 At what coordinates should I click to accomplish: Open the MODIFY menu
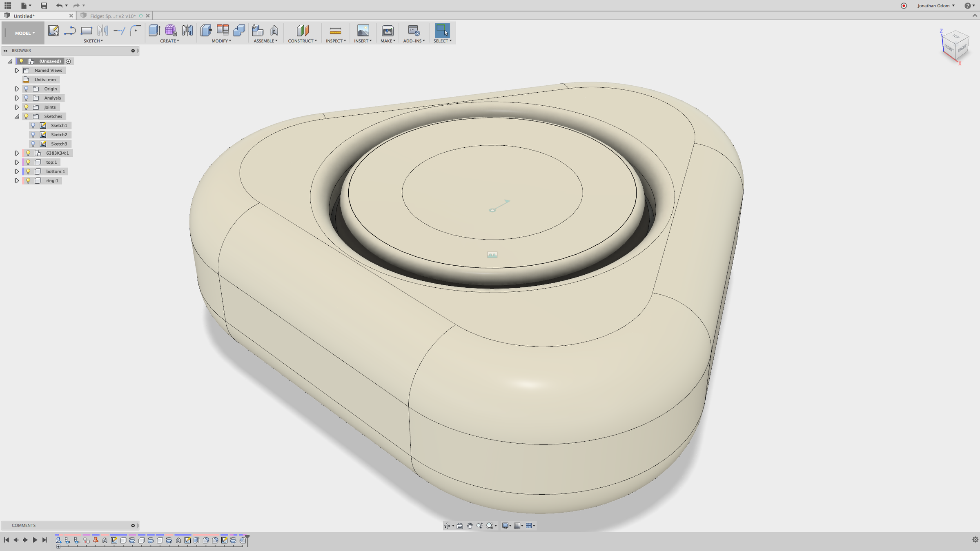221,41
